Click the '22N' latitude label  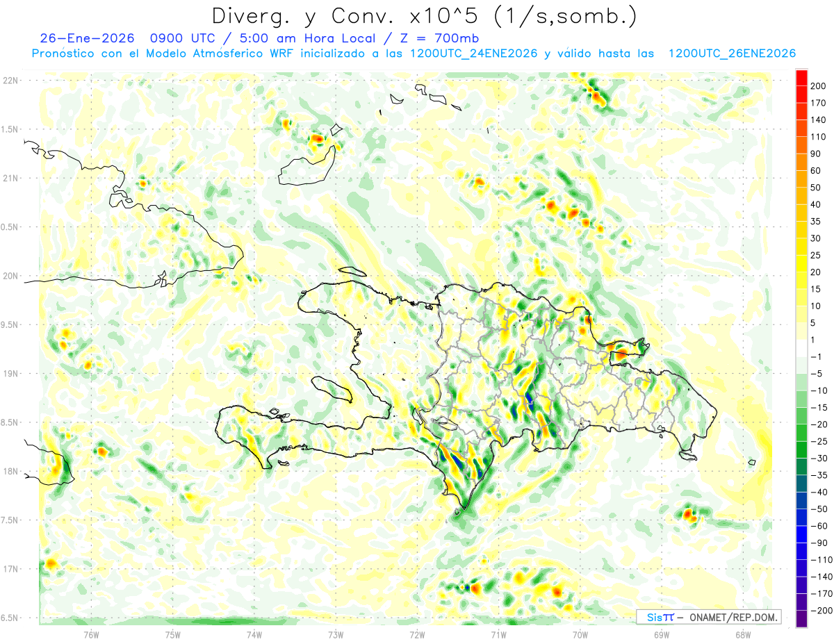(x=10, y=81)
